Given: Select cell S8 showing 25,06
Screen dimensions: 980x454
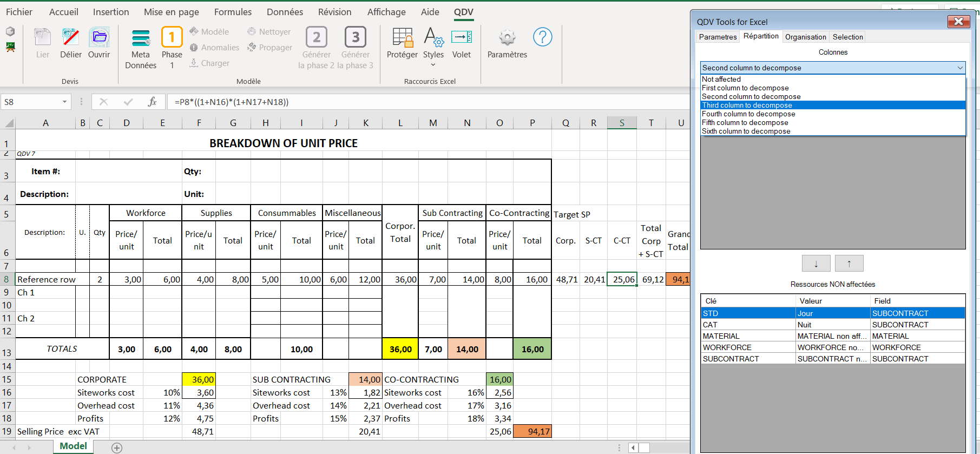Looking at the screenshot, I should click(622, 279).
